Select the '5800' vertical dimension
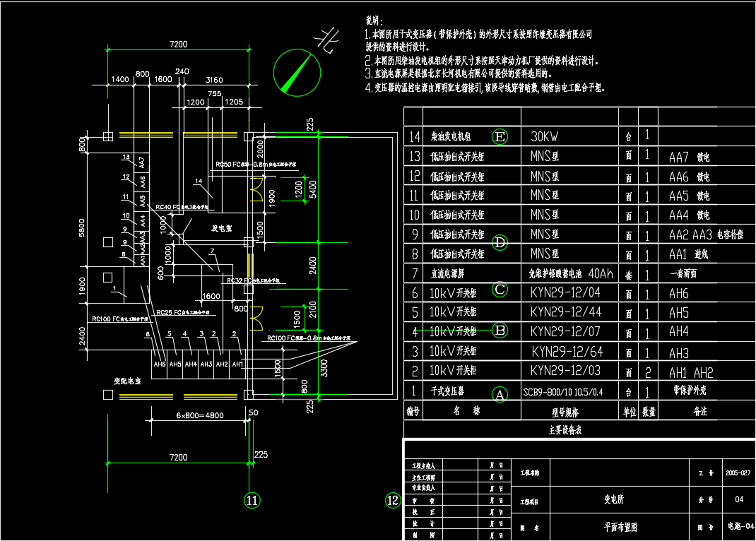Viewport: 756px width, 541px height. coord(81,228)
